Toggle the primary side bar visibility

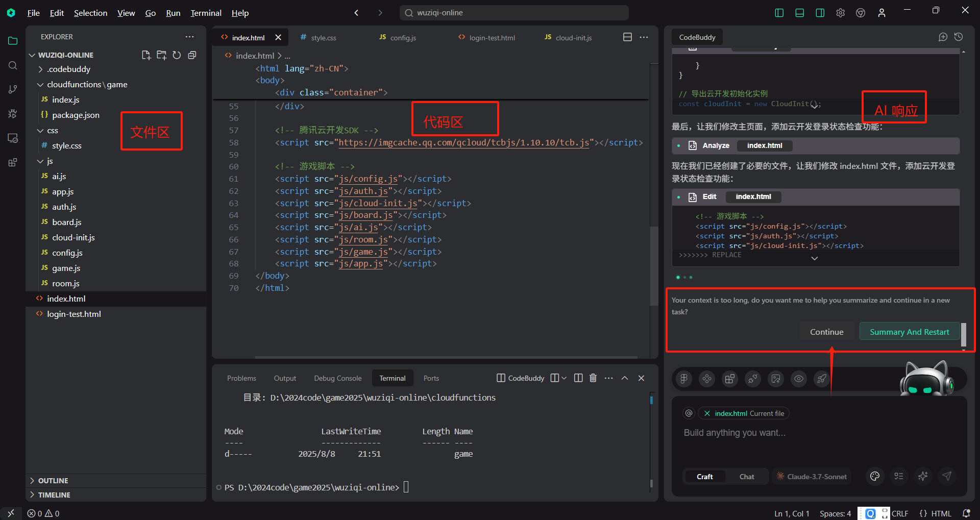click(x=779, y=13)
